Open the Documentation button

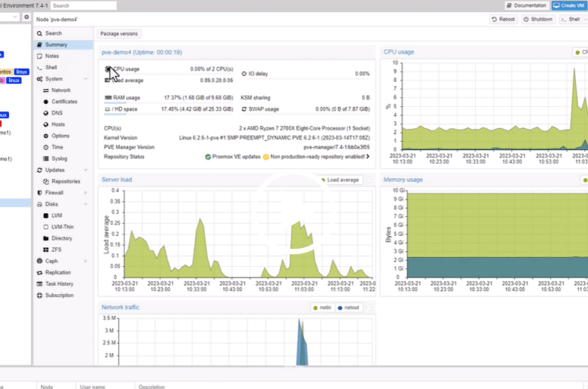[x=526, y=5]
